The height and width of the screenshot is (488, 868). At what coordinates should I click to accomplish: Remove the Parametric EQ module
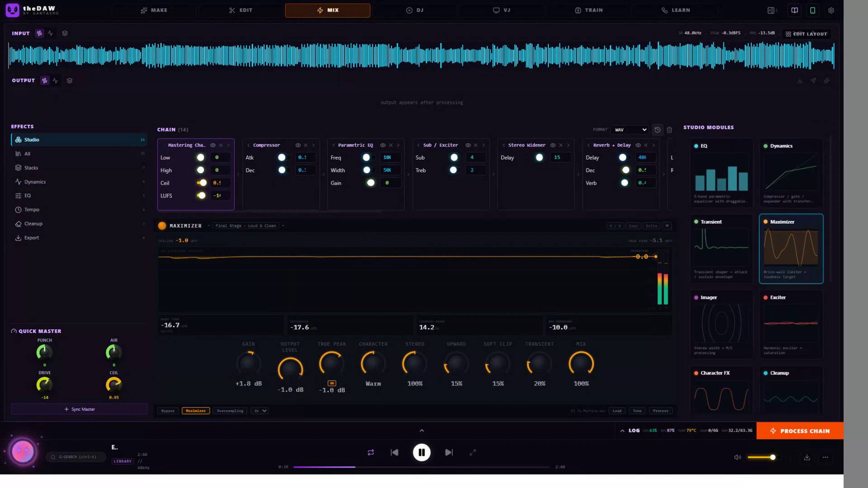coord(391,145)
